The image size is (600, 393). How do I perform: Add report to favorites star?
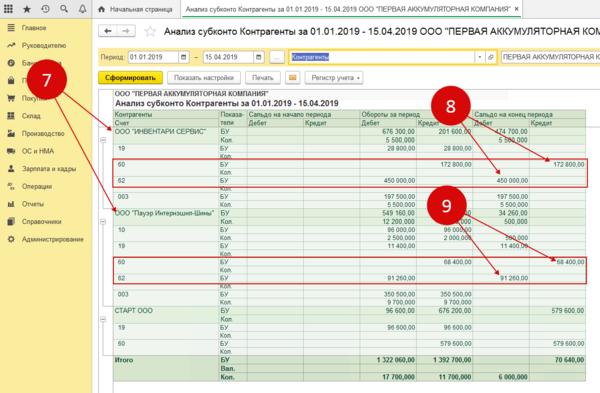[150, 31]
